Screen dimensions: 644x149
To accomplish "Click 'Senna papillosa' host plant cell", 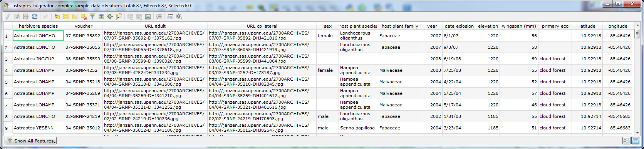I will [x=358, y=128].
